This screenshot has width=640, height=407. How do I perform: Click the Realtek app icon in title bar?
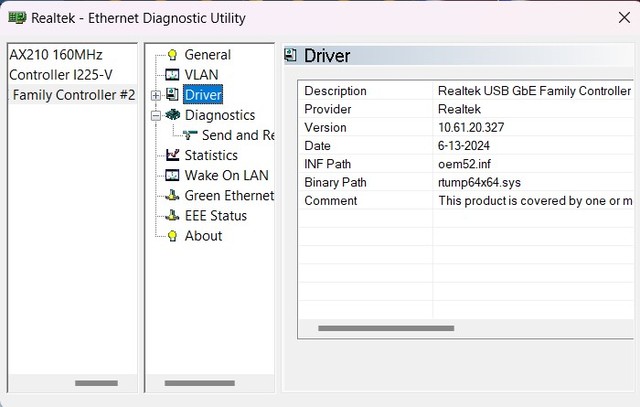click(x=17, y=18)
